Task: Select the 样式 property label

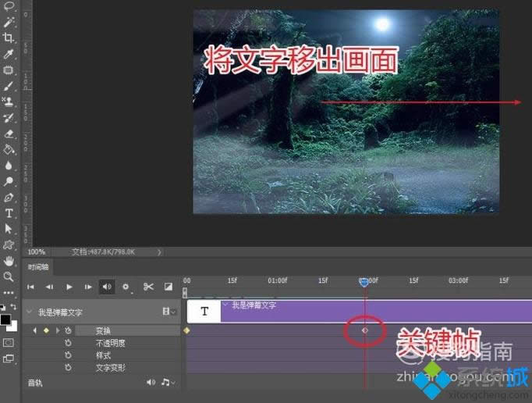Action: tap(103, 355)
